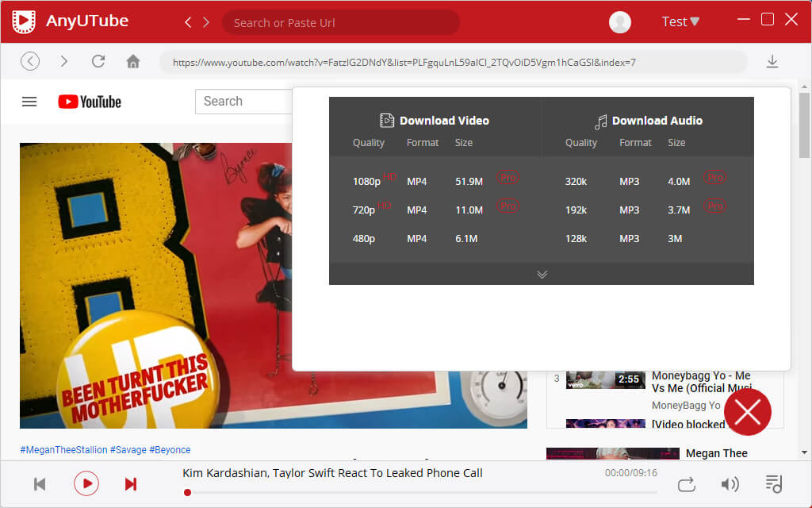Screen dimensions: 812x508
Task: Open Moneybagg Yo - Me Vs Me title
Action: click(x=702, y=382)
